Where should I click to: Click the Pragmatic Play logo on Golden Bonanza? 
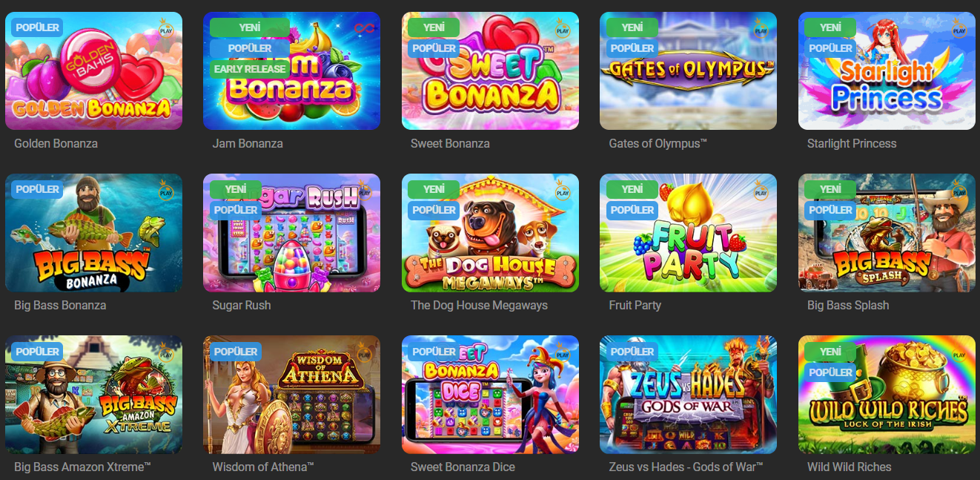(166, 29)
